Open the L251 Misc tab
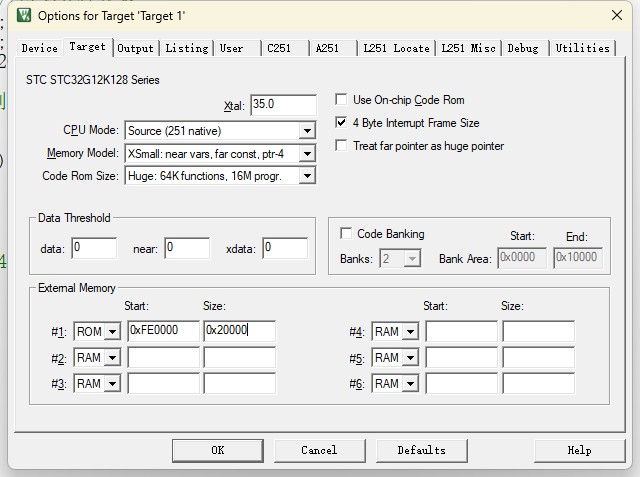The image size is (640, 477). [468, 48]
